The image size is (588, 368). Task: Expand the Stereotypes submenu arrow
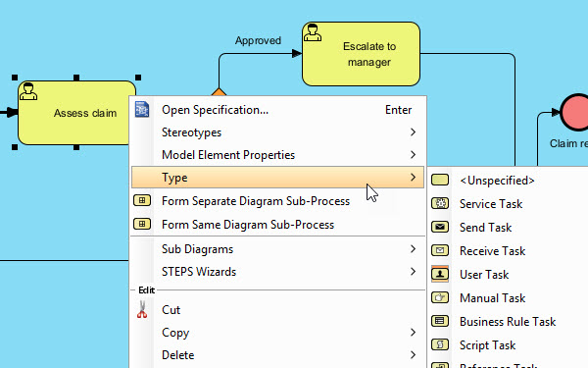point(413,132)
